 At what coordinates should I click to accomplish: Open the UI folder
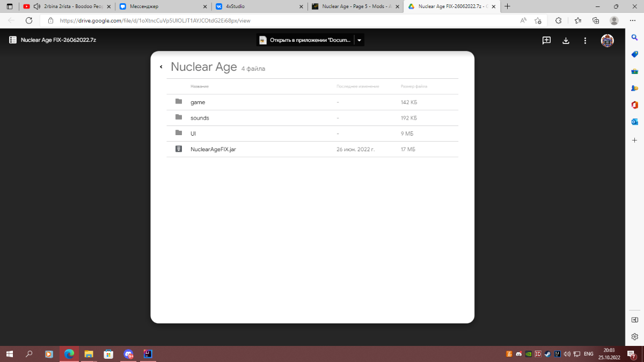(x=312, y=134)
